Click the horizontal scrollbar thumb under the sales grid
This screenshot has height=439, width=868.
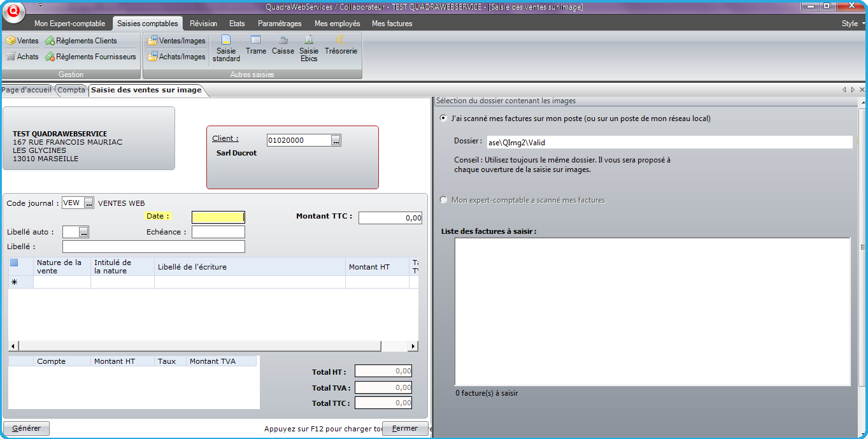(x=199, y=346)
